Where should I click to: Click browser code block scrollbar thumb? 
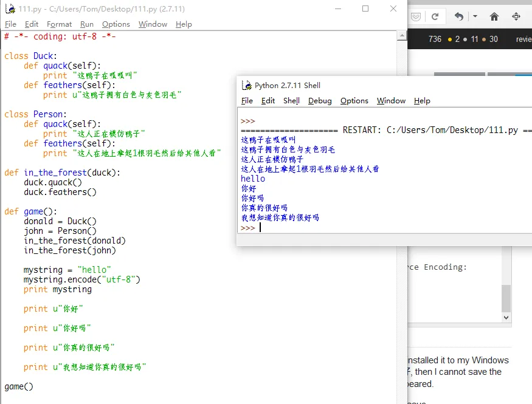(x=506, y=298)
